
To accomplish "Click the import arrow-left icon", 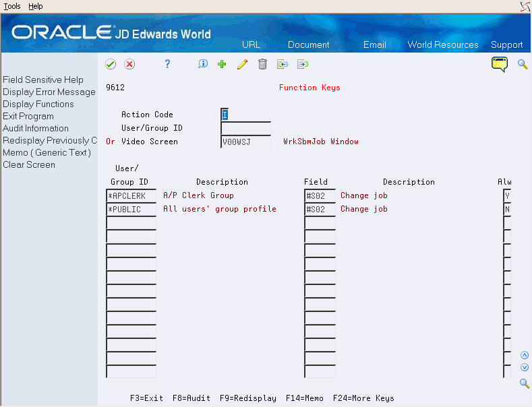I will (283, 64).
